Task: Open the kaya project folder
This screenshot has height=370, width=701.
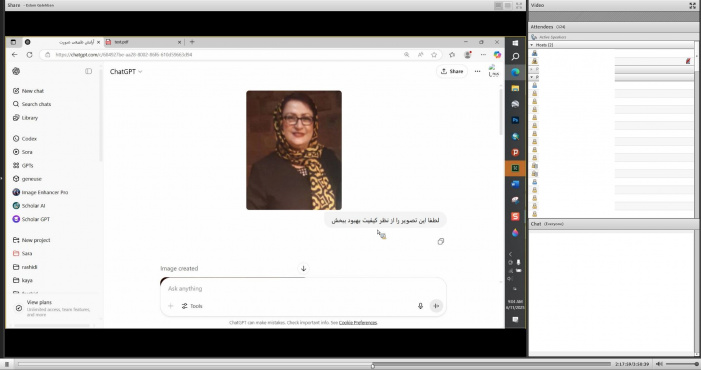Action: pos(23,281)
